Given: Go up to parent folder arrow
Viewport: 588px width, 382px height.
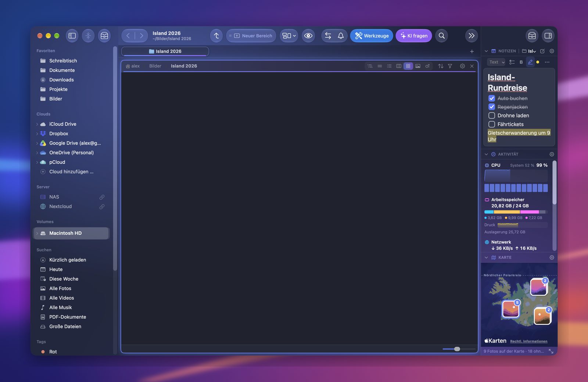Looking at the screenshot, I should click(216, 36).
